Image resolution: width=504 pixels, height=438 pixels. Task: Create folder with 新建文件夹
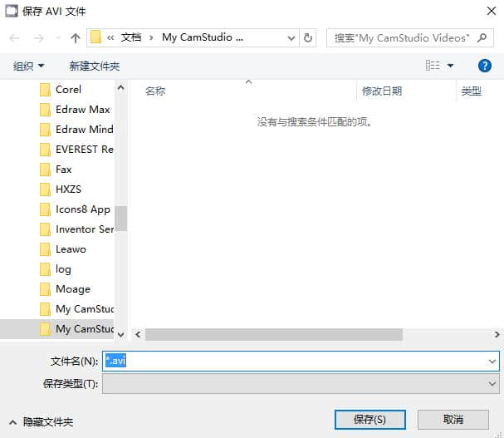(95, 66)
